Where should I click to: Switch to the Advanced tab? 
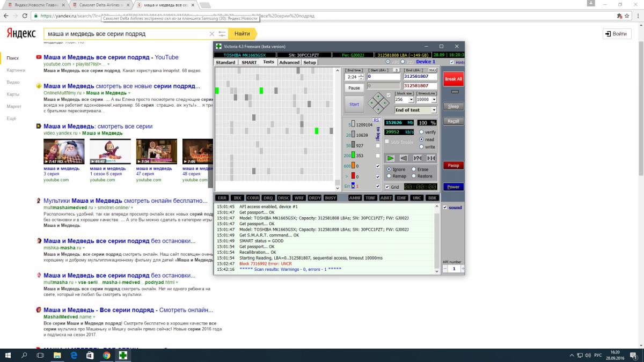point(289,62)
